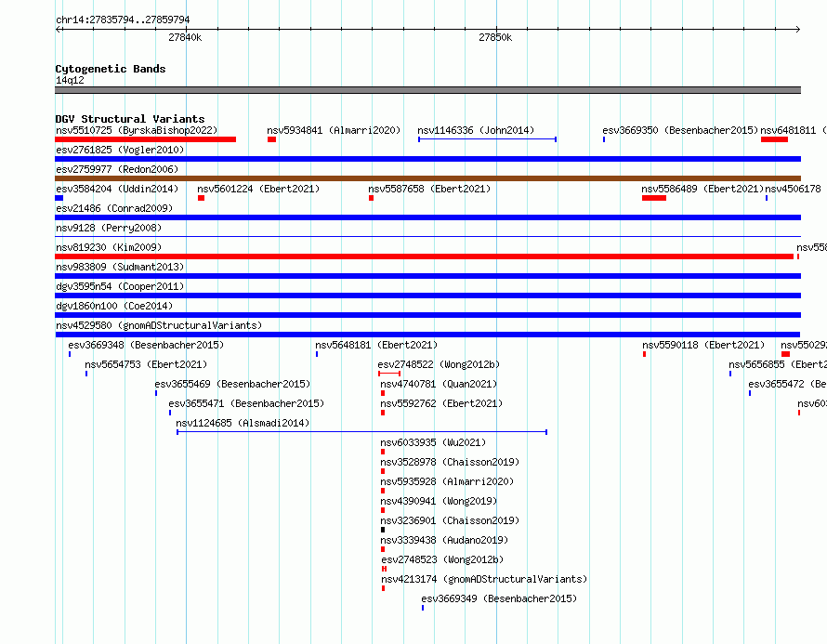
Task: Select the nsv1124685 blue interval line
Action: [361, 432]
